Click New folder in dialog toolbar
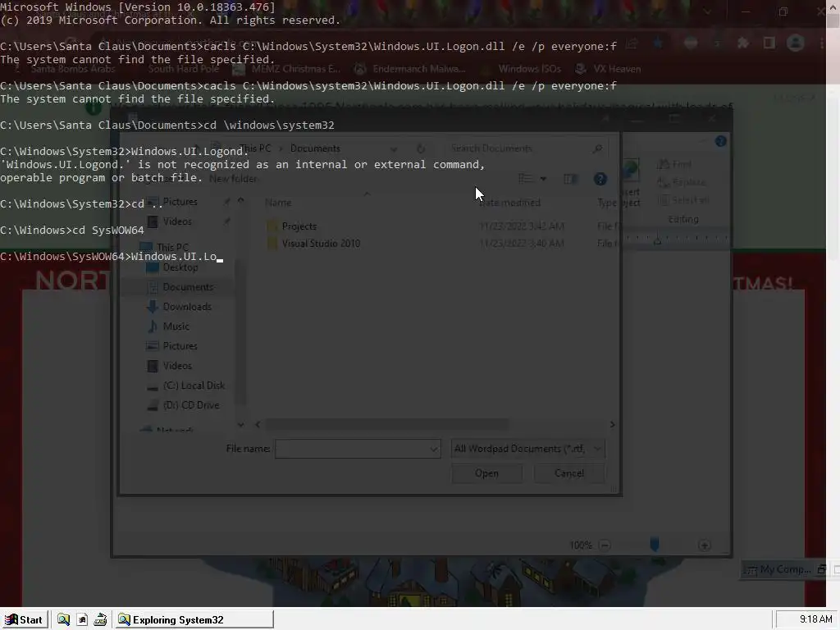The image size is (840, 630). tap(233, 179)
